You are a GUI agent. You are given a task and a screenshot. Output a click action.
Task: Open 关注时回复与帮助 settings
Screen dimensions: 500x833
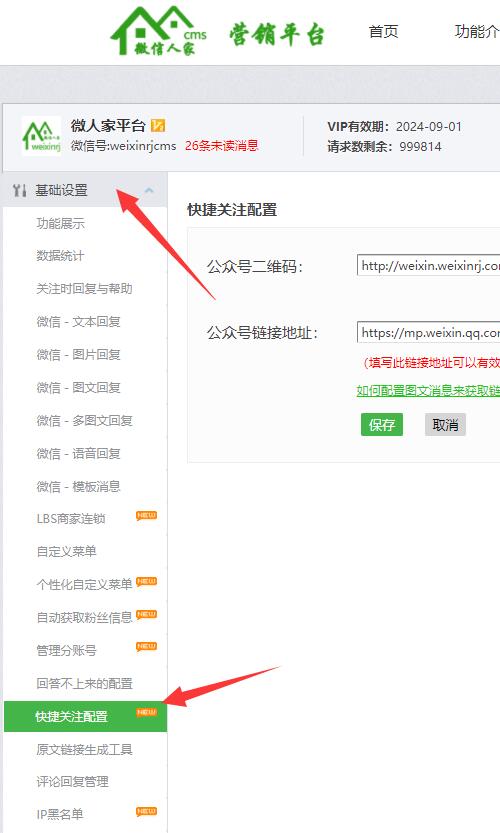click(84, 288)
